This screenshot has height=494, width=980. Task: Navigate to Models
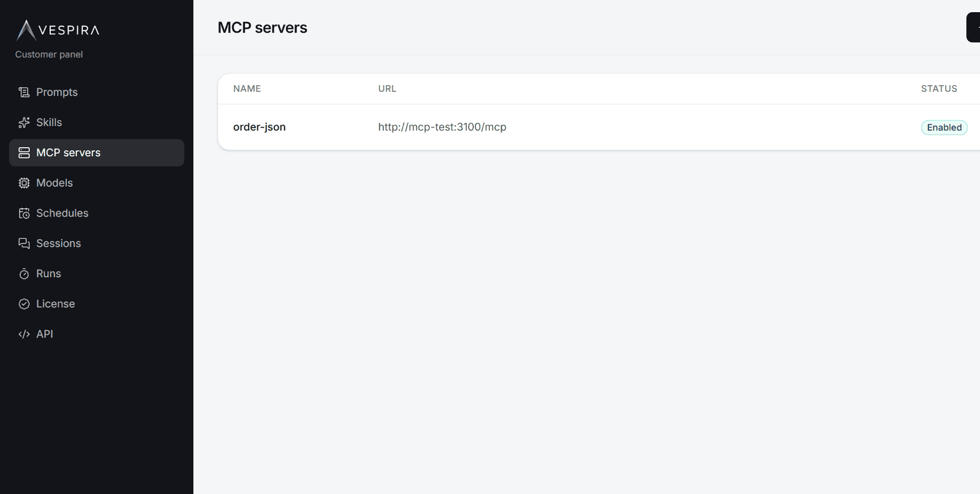97,183
